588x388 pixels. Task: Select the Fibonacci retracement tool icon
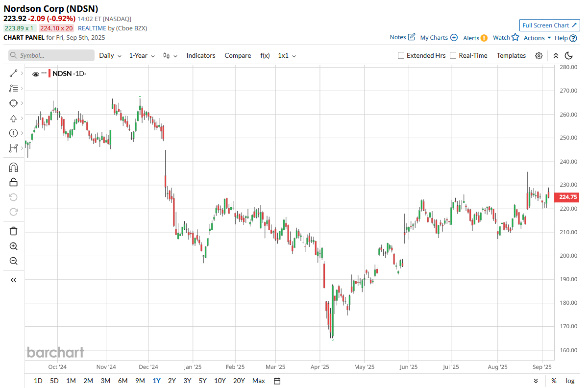tap(13, 89)
